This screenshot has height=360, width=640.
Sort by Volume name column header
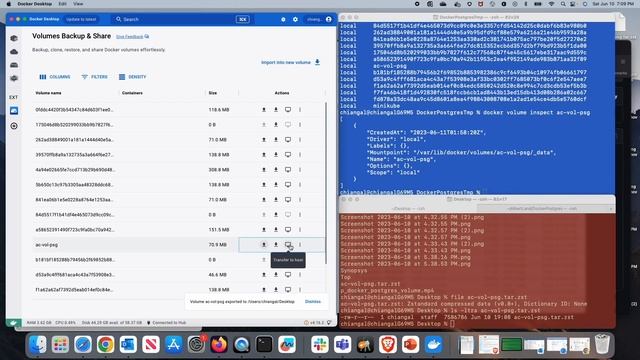tap(48, 93)
